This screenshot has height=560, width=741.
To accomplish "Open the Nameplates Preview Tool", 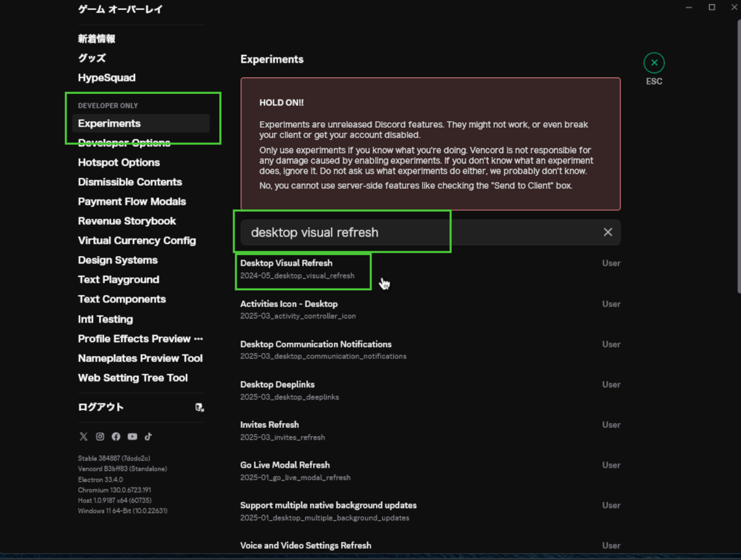I will [x=141, y=358].
